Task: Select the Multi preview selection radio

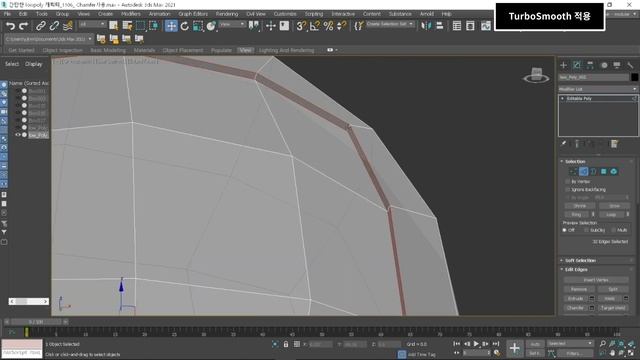Action: tap(613, 230)
